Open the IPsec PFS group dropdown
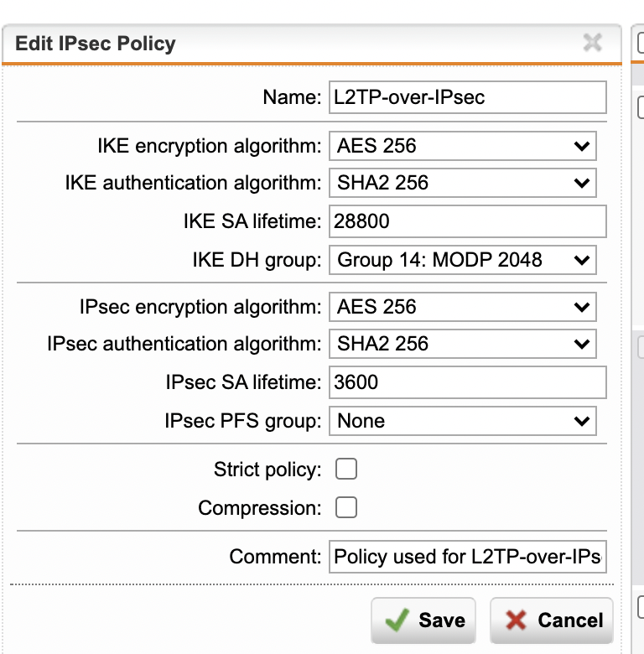Image resolution: width=644 pixels, height=654 pixels. click(463, 421)
